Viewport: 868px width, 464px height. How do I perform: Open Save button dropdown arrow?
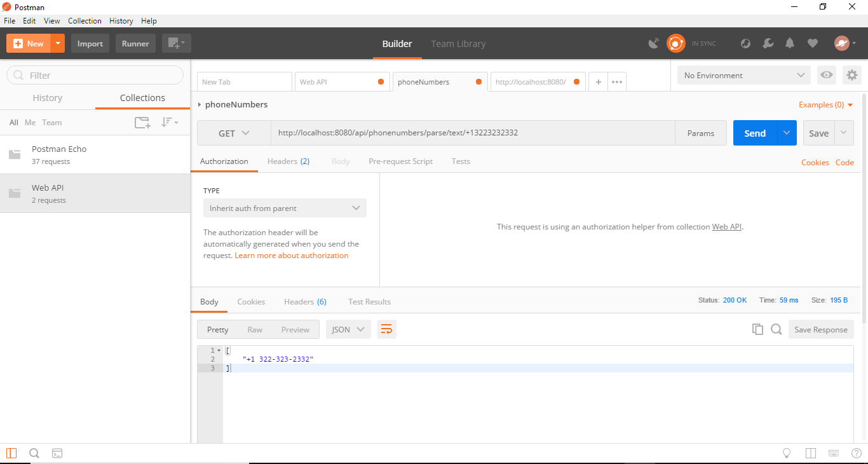tap(844, 133)
